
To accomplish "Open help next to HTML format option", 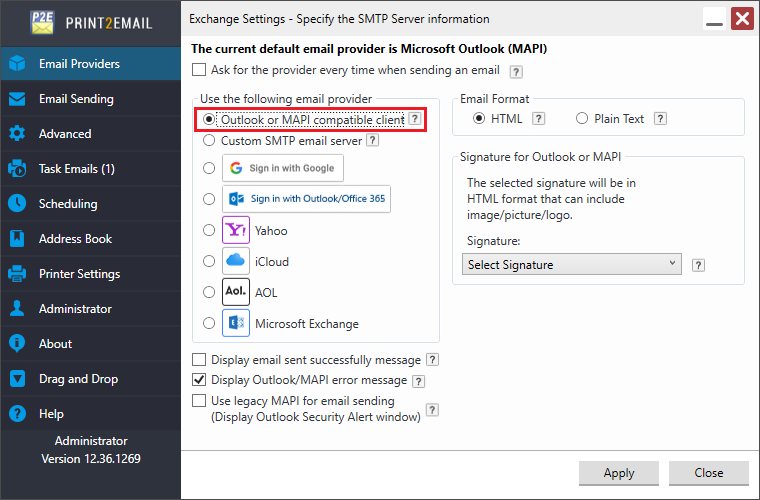I will coord(538,119).
